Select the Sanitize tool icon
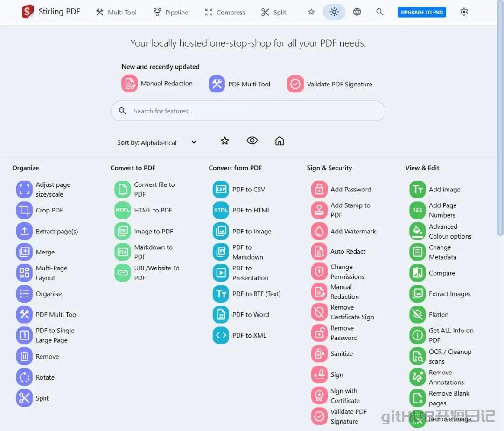 point(319,353)
